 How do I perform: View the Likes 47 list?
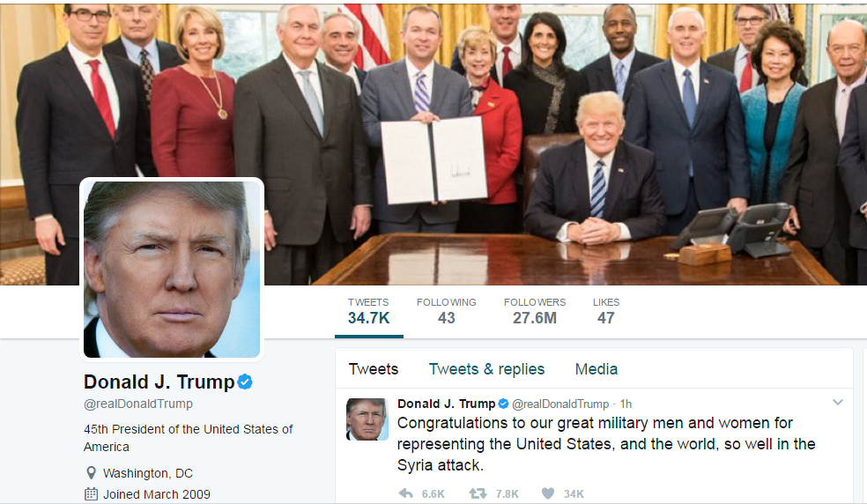coord(606,311)
